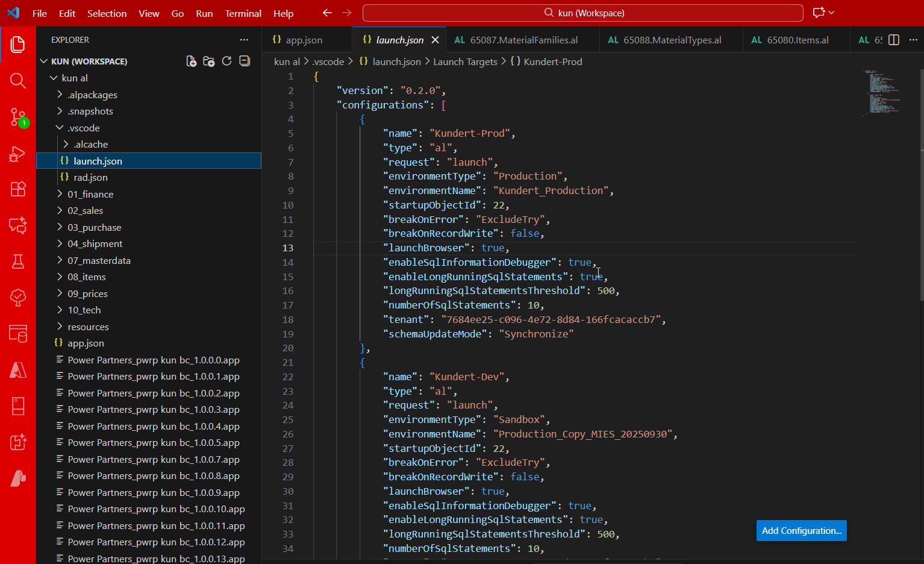This screenshot has height=564, width=924.
Task: Go back using the navigation arrow
Action: pos(327,13)
